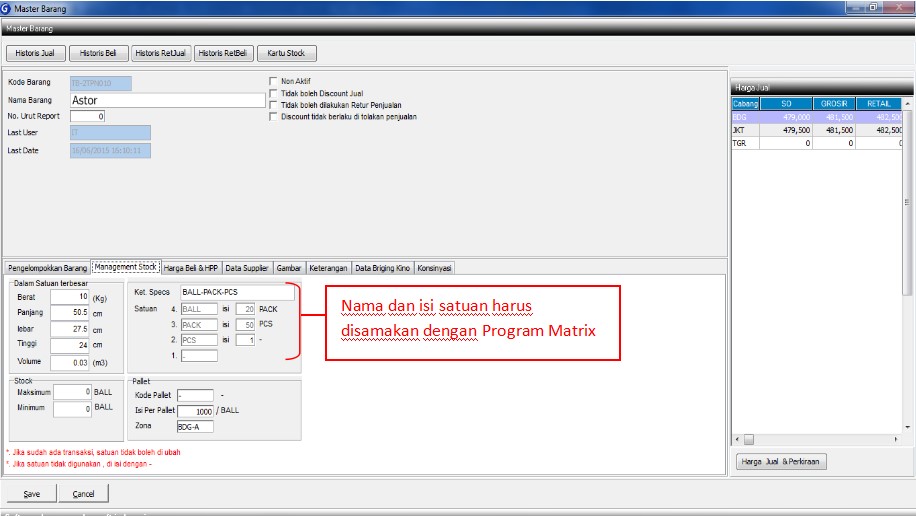The image size is (916, 516).
Task: Click the Nama Barang field containing Astor
Action: point(167,100)
